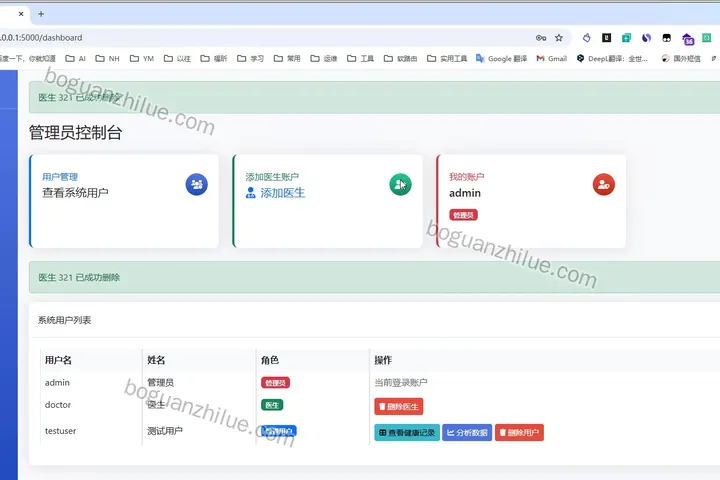The height and width of the screenshot is (480, 720).
Task: Open the AI bookmarks folder
Action: click(76, 58)
